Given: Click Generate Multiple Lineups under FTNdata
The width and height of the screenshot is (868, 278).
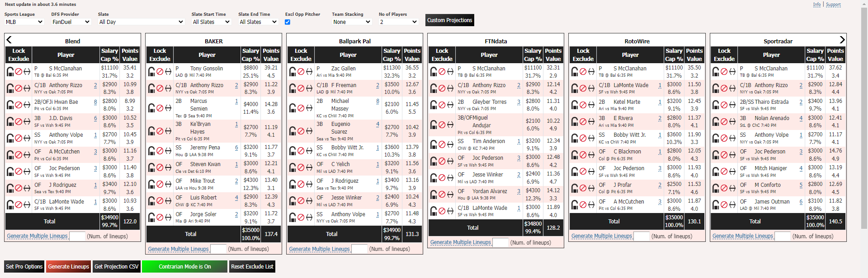Looking at the screenshot, I should [460, 242].
